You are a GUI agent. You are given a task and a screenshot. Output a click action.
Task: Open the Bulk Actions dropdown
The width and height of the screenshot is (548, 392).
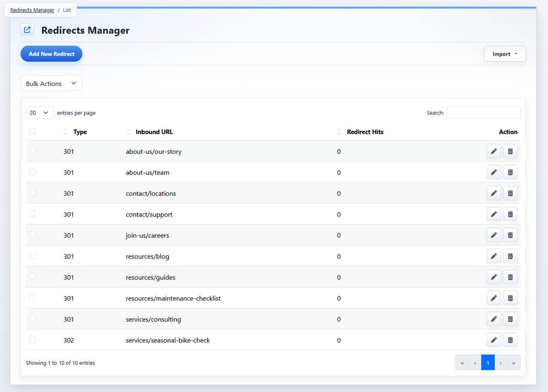coord(51,83)
